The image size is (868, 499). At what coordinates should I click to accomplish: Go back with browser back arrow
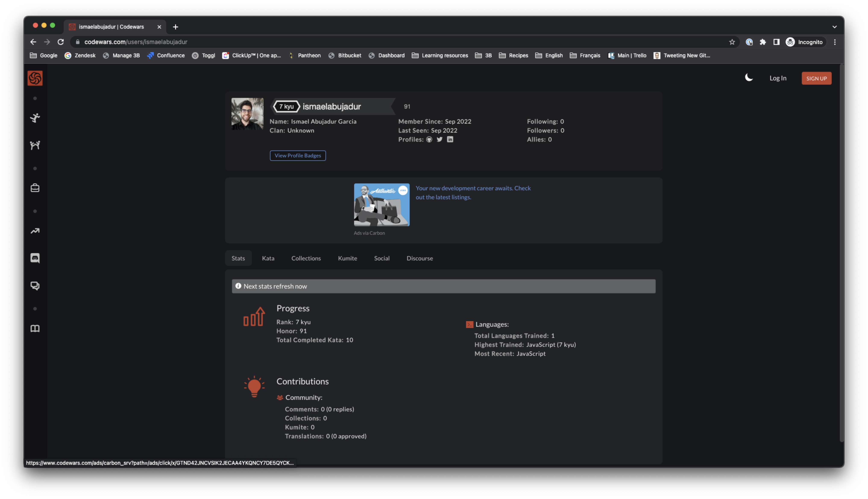point(33,42)
